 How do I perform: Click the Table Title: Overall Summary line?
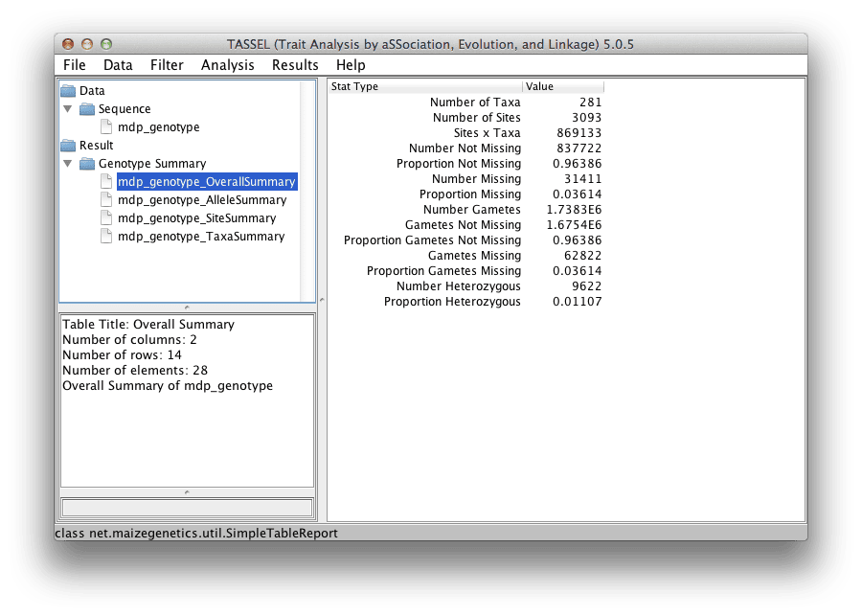pos(148,325)
